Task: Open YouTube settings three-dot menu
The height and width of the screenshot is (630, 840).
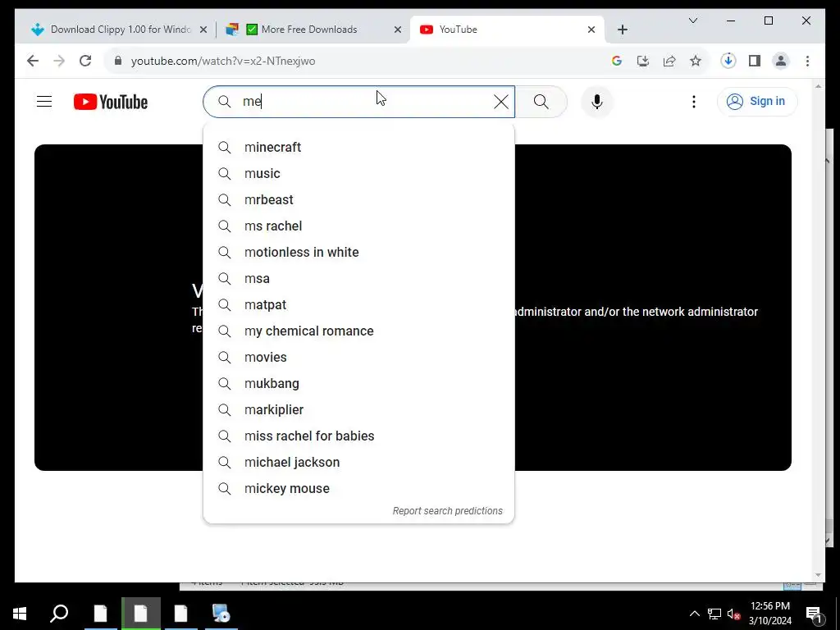Action: pos(694,102)
